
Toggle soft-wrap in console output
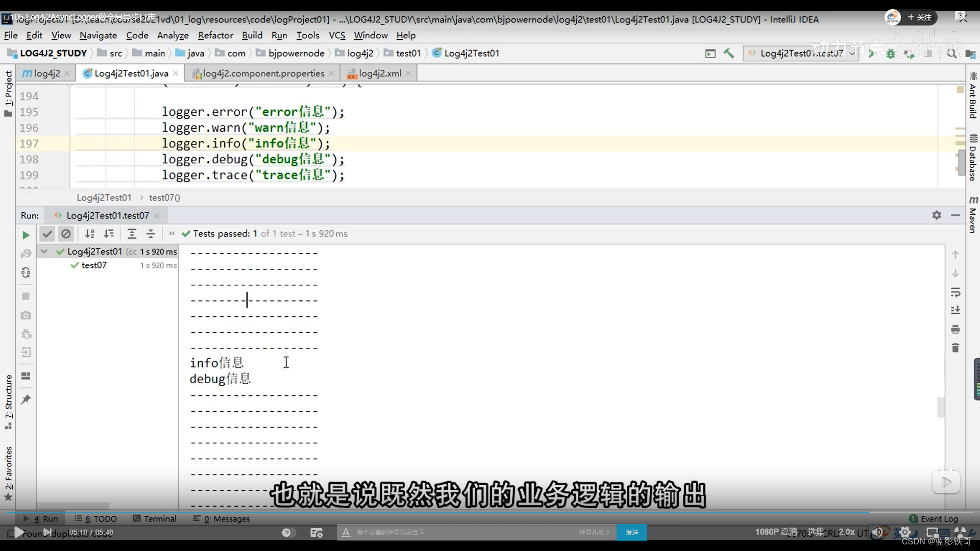tap(955, 292)
